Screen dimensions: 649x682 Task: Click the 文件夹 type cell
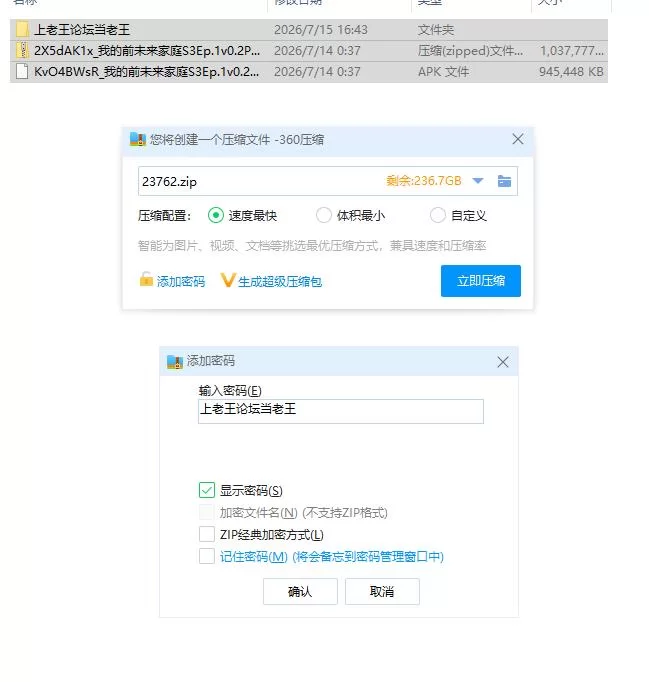point(436,30)
